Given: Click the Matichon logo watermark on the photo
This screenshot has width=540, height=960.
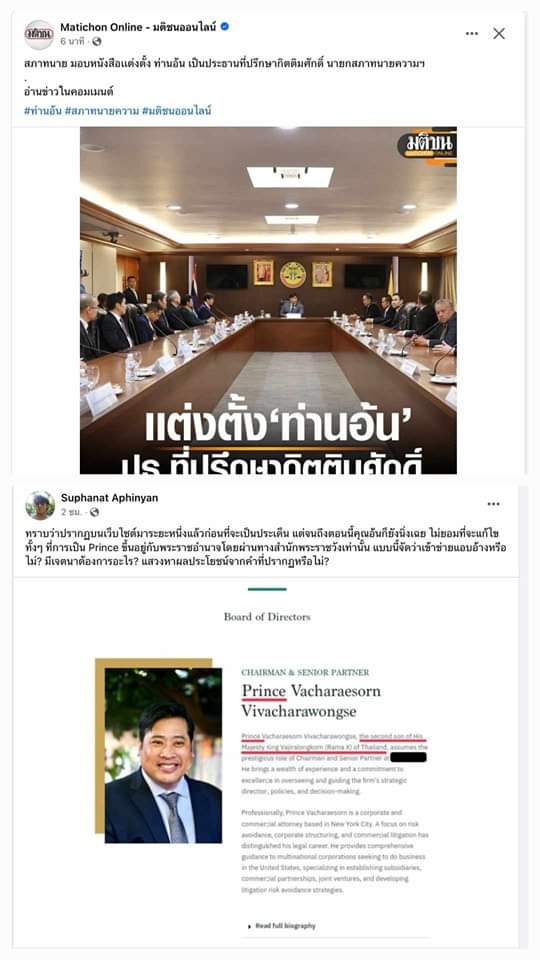Looking at the screenshot, I should tap(427, 147).
